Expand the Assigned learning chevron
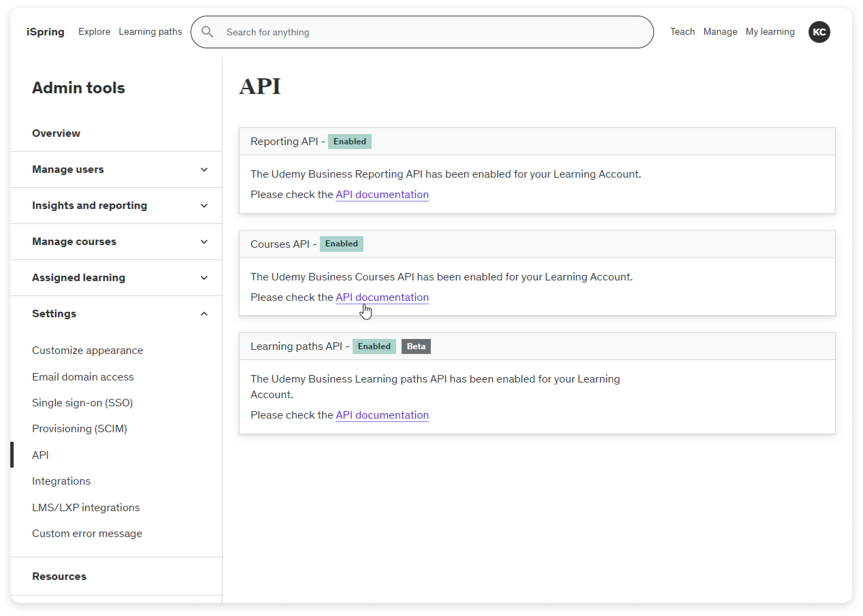 204,278
